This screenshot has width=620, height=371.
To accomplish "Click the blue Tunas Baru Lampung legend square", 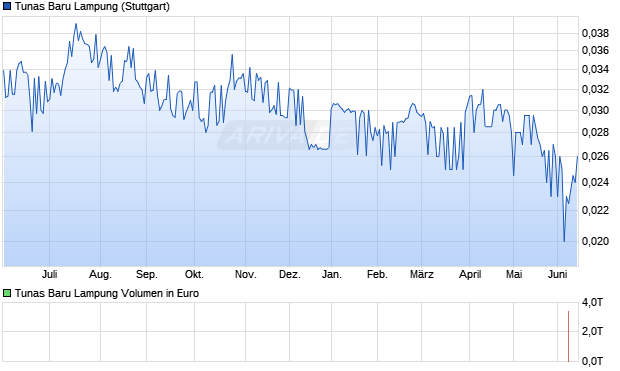I will click(x=7, y=7).
